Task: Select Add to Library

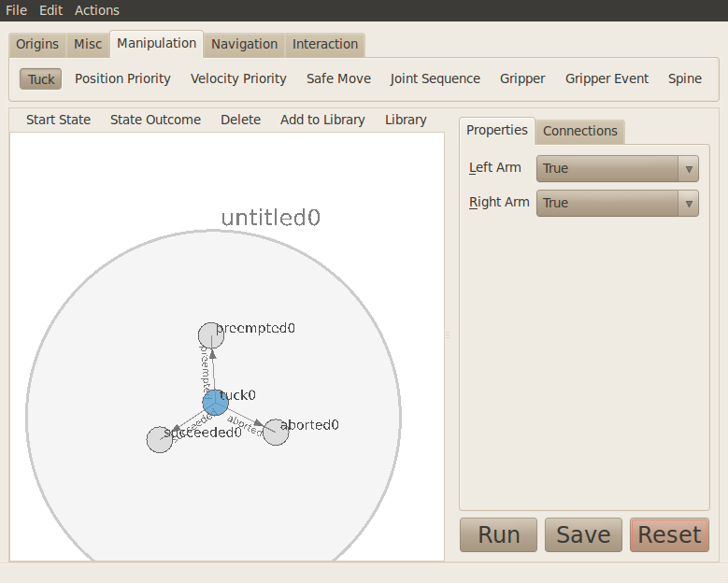Action: [322, 120]
